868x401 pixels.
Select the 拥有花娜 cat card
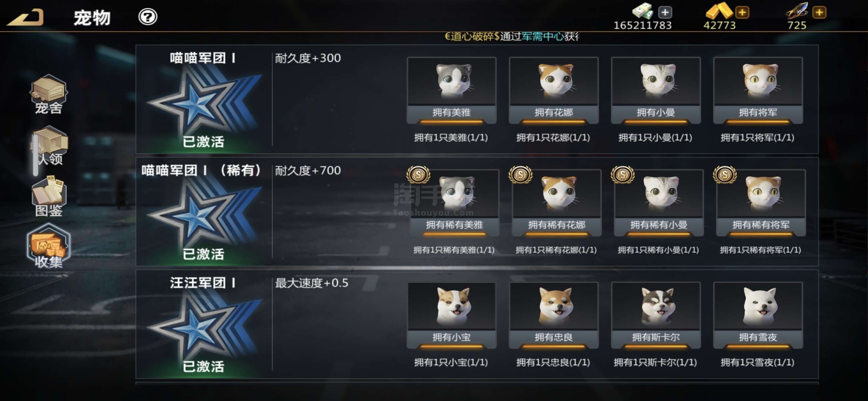[x=554, y=90]
